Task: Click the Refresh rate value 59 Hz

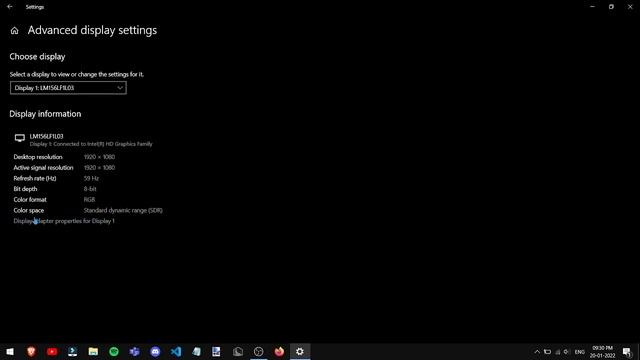Action: point(91,178)
